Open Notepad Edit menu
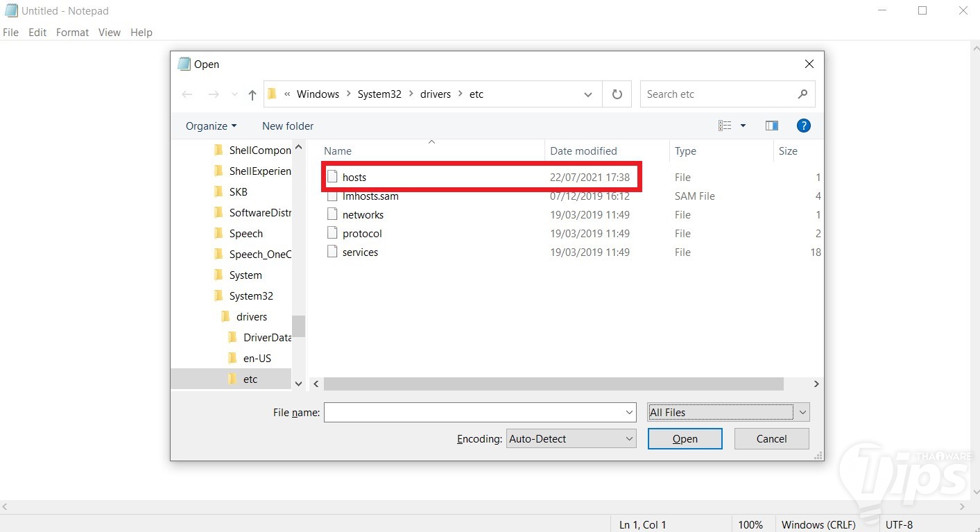The height and width of the screenshot is (532, 980). [37, 32]
